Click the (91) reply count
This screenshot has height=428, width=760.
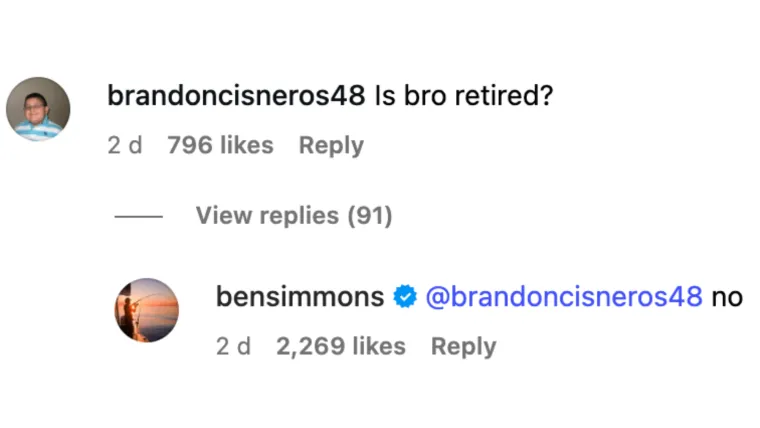click(x=369, y=215)
